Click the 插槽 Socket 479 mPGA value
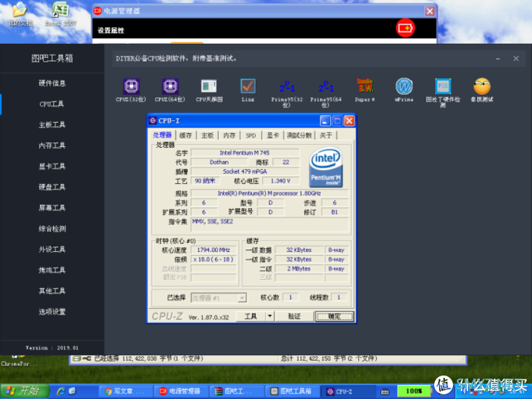This screenshot has width=532, height=399. (x=245, y=171)
